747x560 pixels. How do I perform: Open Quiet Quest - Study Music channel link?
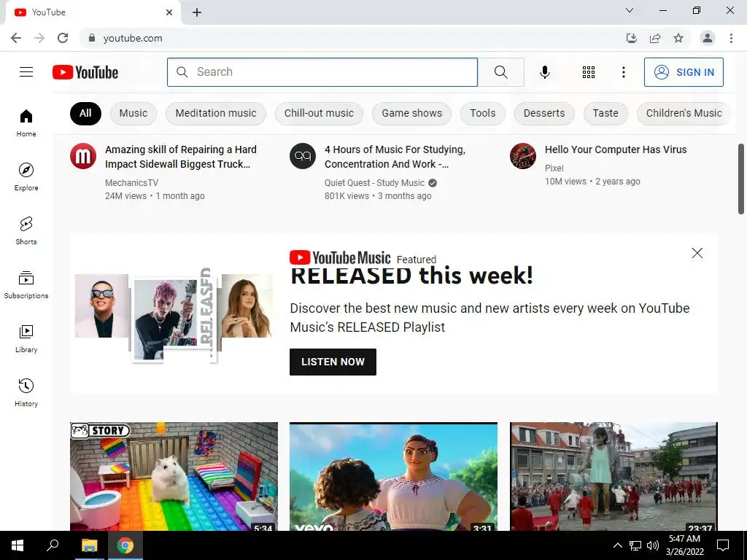(x=374, y=183)
